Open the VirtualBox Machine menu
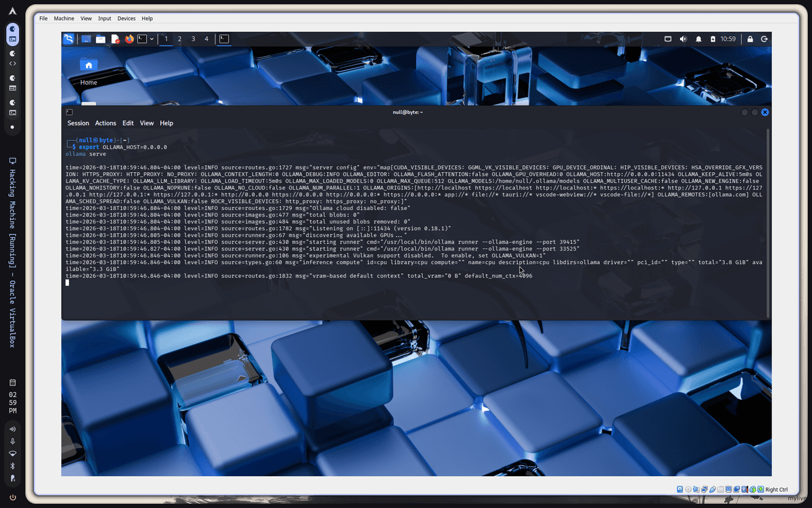The height and width of the screenshot is (508, 812). 64,18
